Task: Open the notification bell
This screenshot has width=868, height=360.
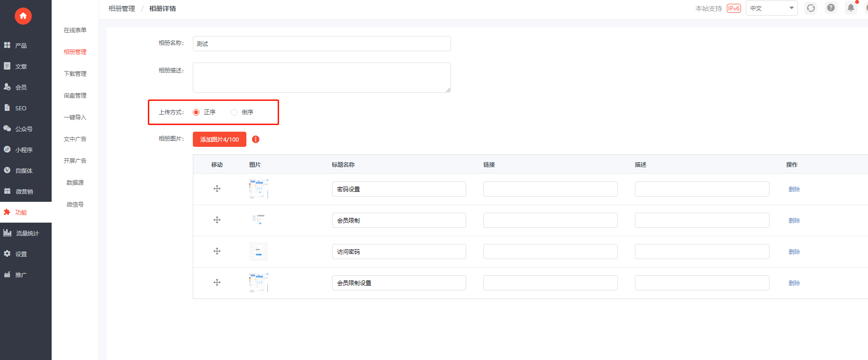Action: pos(851,8)
